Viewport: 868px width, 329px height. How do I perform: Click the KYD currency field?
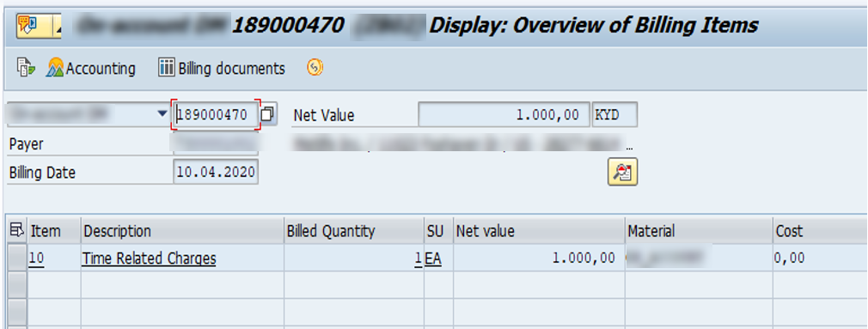tap(614, 114)
